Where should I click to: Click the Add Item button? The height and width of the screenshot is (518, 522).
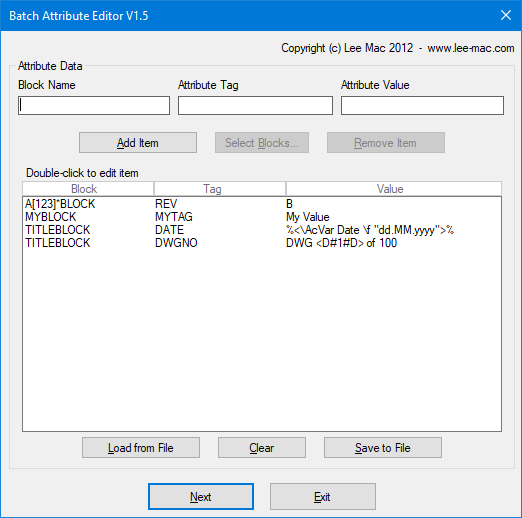pos(138,143)
